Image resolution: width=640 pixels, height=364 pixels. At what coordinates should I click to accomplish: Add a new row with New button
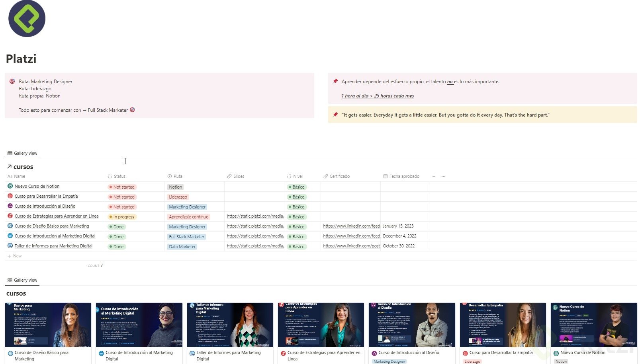15,256
